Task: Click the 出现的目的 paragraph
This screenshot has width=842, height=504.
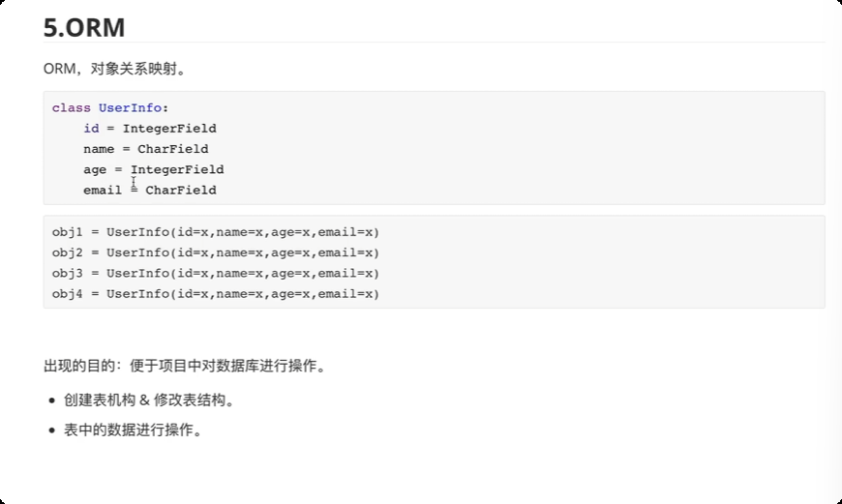Action: point(185,366)
